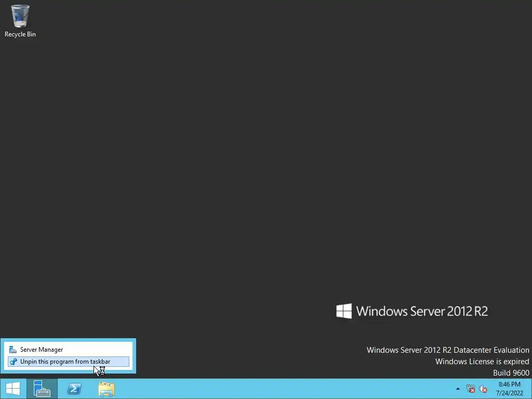Click the muted speaker volume icon
532x399 pixels.
(x=483, y=389)
